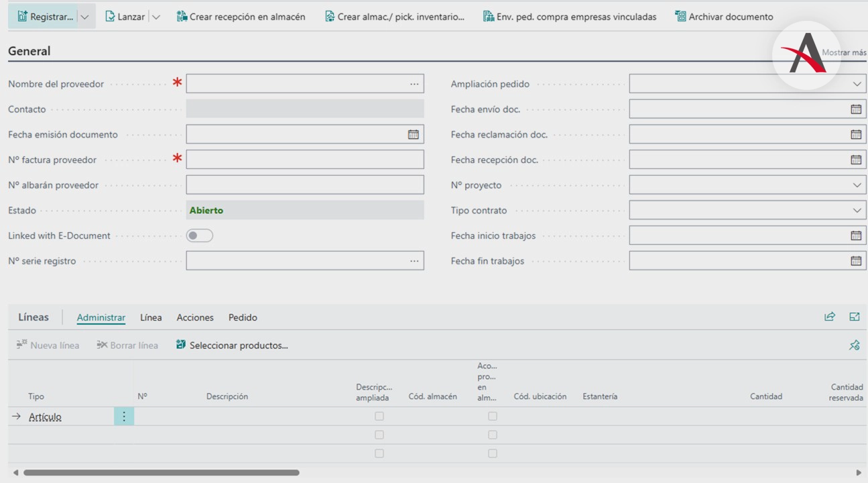Click Env. ped. compra empresas vinculadas
The image size is (868, 483).
(570, 17)
